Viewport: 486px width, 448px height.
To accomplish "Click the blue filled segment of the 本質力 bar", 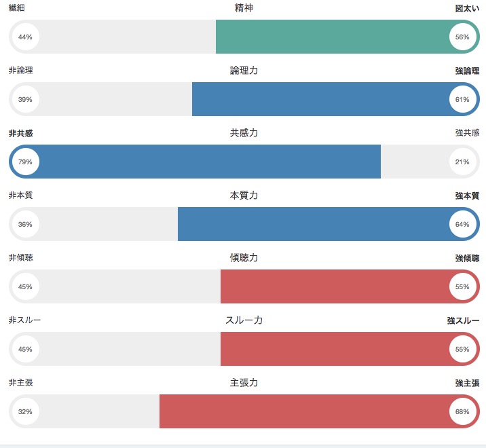I will pyautogui.click(x=312, y=224).
